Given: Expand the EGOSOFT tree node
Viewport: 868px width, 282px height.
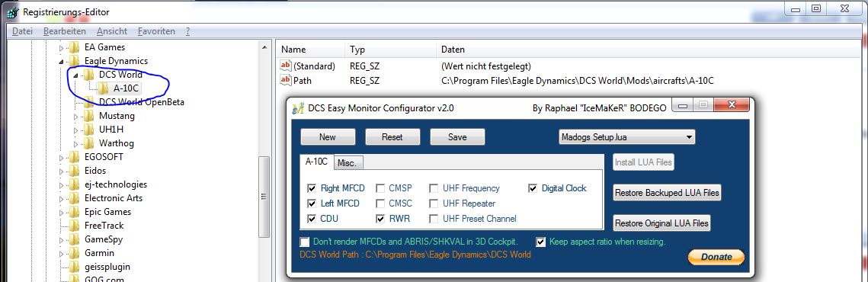Looking at the screenshot, I should (x=62, y=157).
